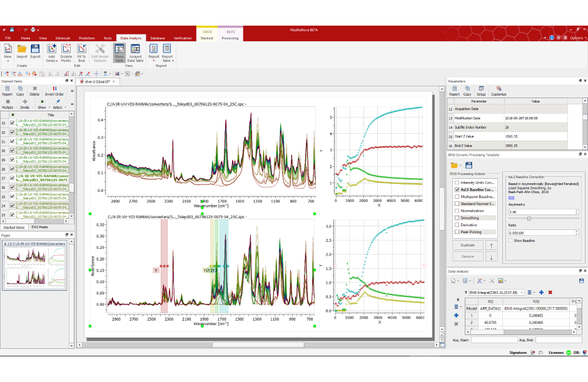Save the EMS processing template
The height and width of the screenshot is (382, 588).
pyautogui.click(x=469, y=165)
